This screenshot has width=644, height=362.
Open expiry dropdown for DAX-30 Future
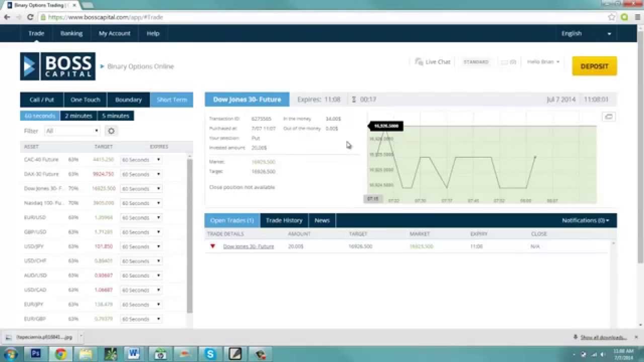point(141,174)
